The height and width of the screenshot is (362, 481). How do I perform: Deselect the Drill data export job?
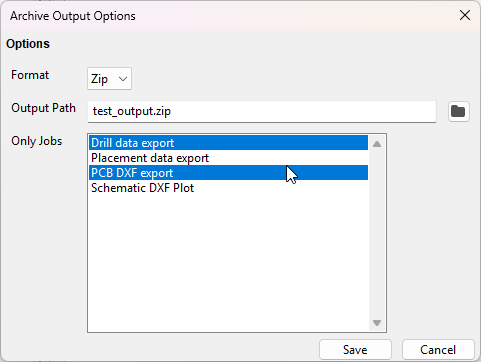click(x=228, y=143)
